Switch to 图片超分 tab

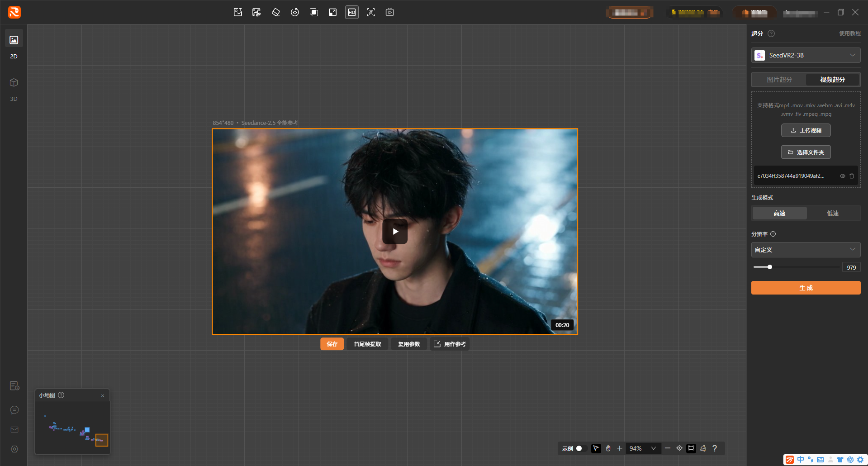[x=779, y=80]
